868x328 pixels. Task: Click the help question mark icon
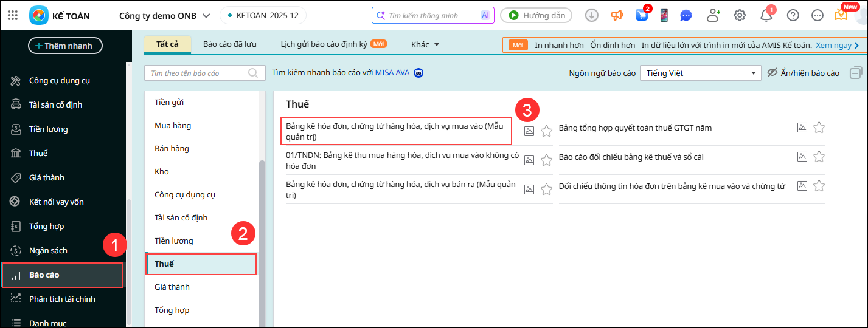click(793, 15)
